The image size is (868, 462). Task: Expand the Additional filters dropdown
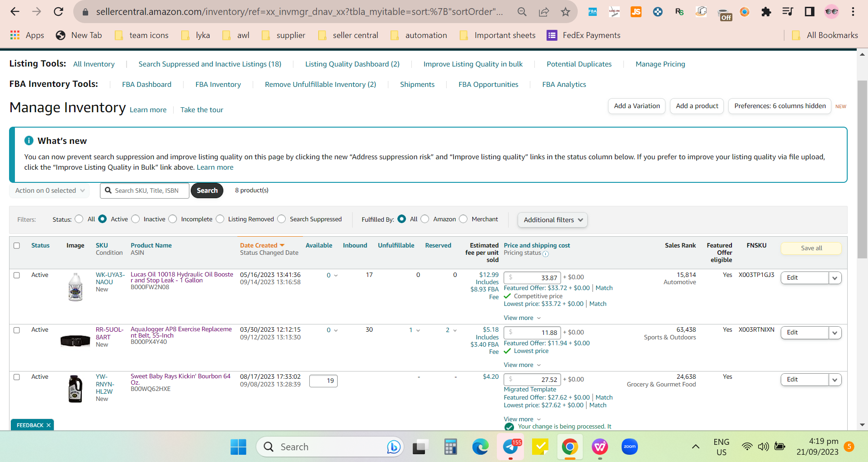(x=553, y=220)
